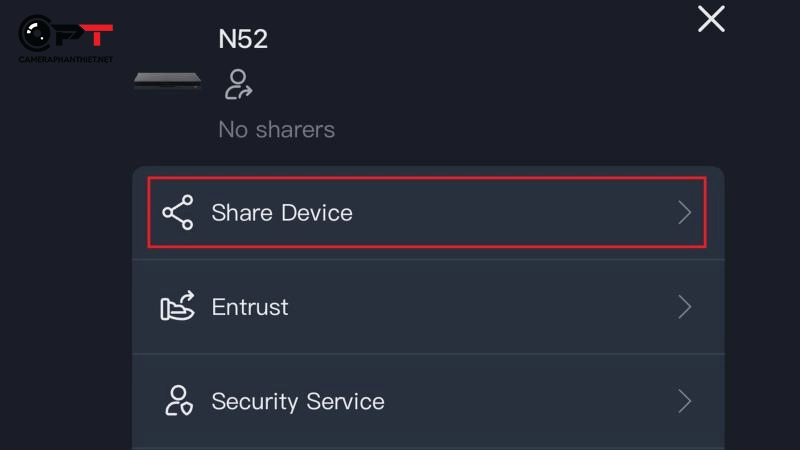Click the Entrust text label
Image resolution: width=800 pixels, height=450 pixels.
250,307
